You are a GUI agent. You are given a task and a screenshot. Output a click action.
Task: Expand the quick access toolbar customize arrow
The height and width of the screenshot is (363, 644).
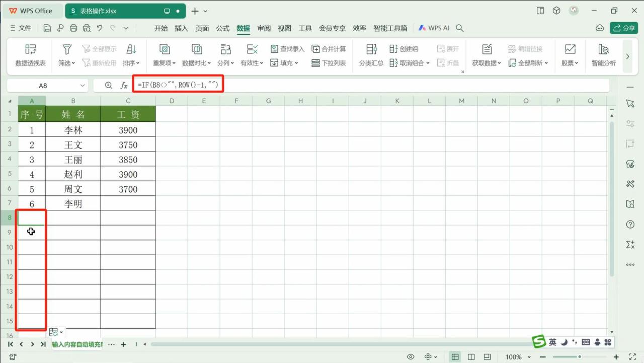[126, 28]
